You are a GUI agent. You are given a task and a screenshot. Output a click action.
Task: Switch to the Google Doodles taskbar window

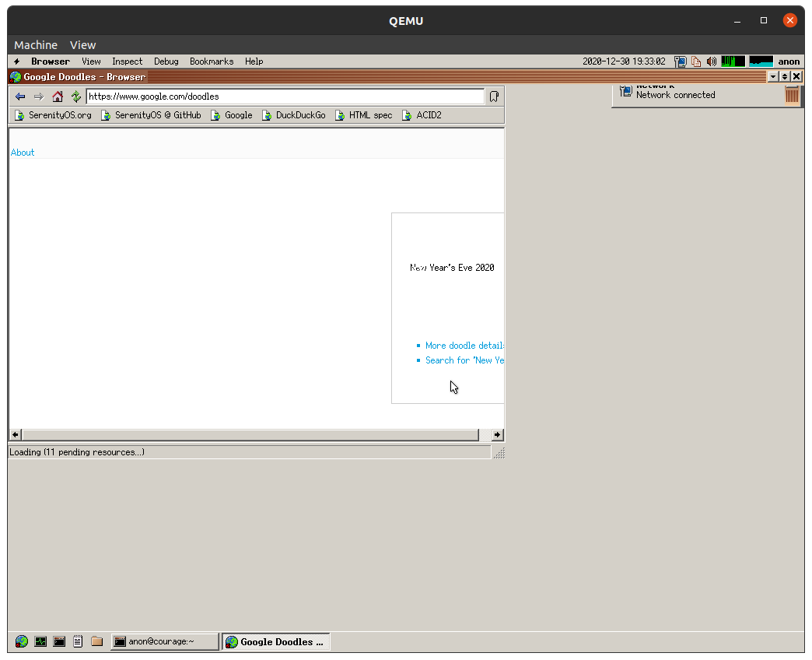[275, 641]
